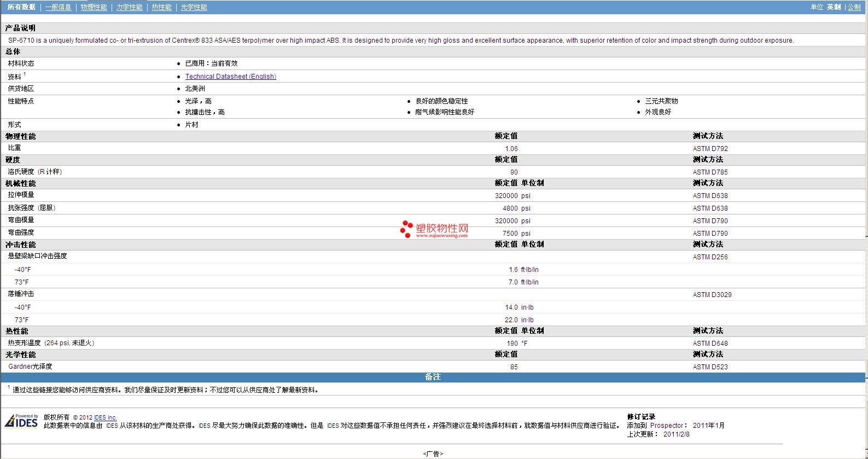Click the 三元共聚物 feature

click(661, 101)
